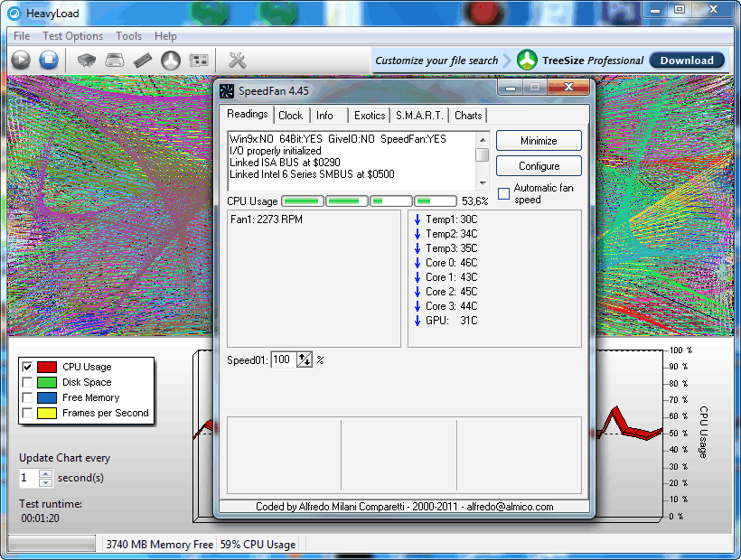Image resolution: width=741 pixels, height=560 pixels.
Task: Increase the update chart interval spinner
Action: click(46, 472)
